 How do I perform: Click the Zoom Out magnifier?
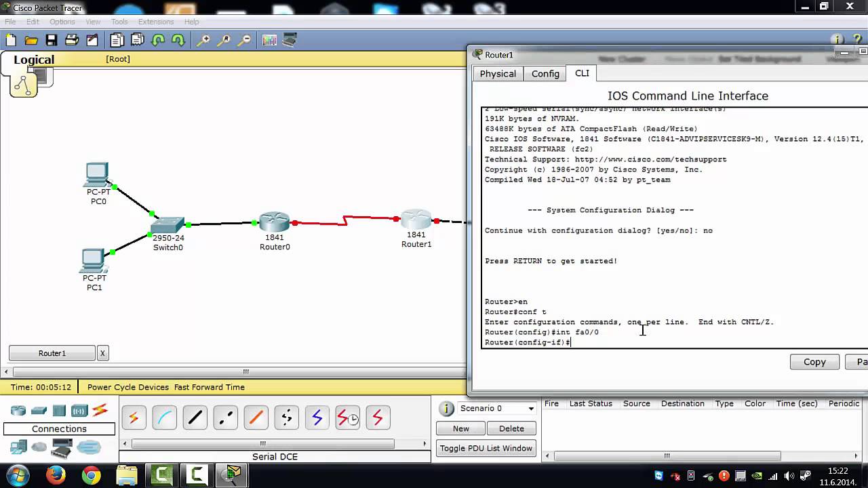pyautogui.click(x=245, y=41)
